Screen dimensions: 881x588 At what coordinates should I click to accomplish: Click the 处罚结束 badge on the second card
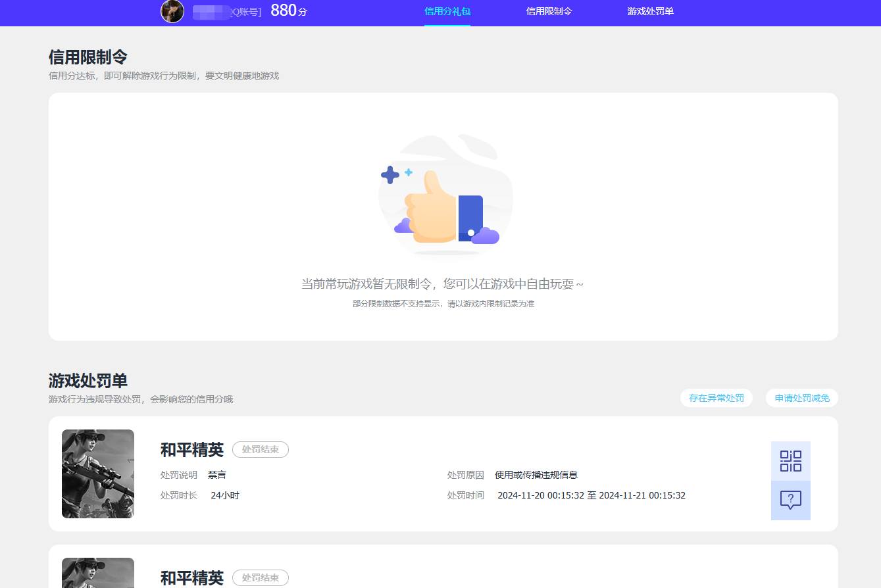[261, 577]
